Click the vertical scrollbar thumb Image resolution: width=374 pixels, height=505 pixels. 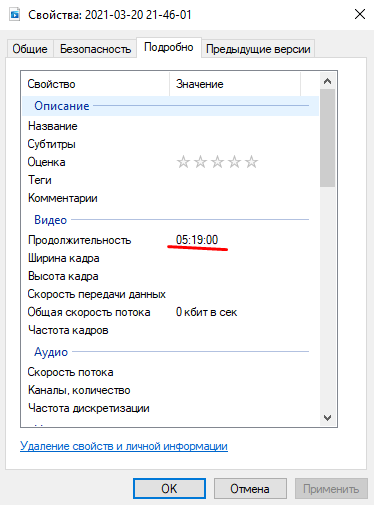[327, 138]
